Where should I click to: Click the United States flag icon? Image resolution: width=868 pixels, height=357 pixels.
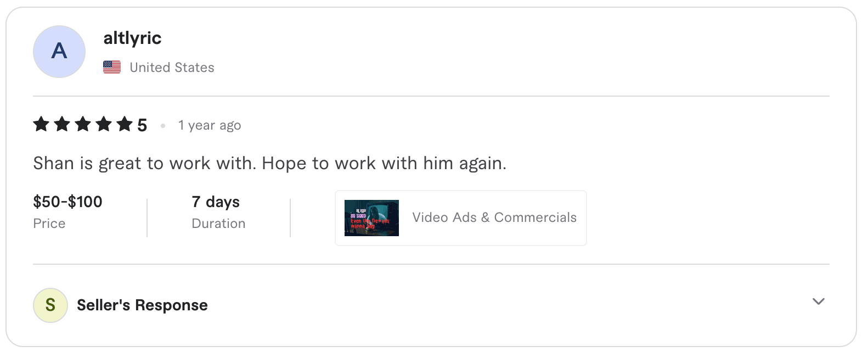[112, 68]
